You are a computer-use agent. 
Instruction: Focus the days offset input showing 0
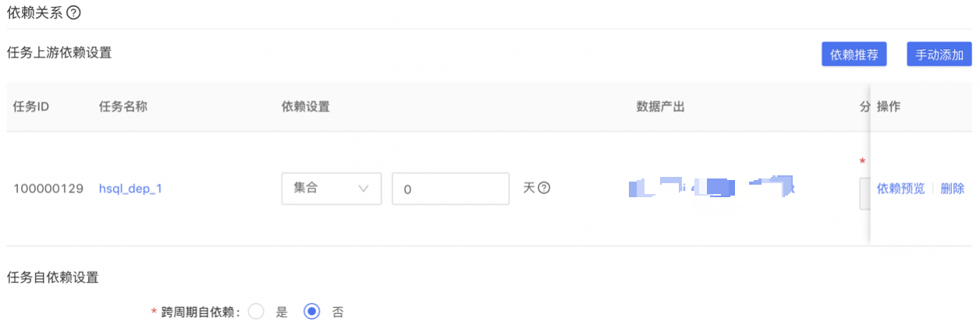450,189
